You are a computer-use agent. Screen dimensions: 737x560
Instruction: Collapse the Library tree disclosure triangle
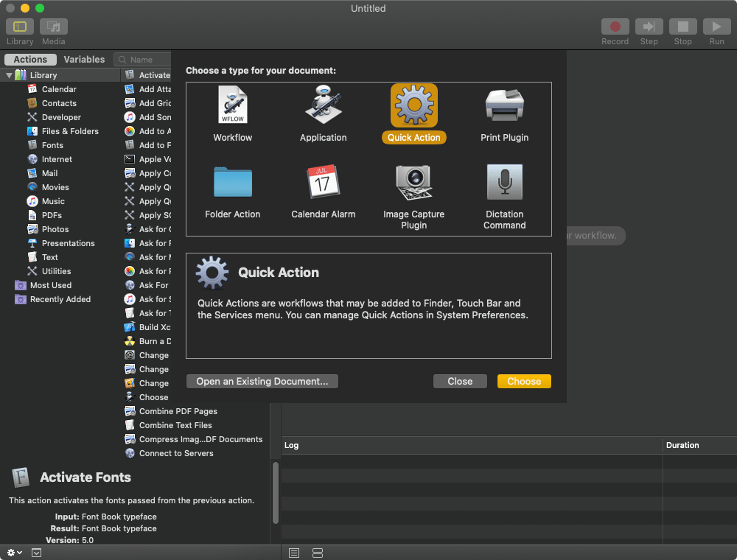(10, 75)
